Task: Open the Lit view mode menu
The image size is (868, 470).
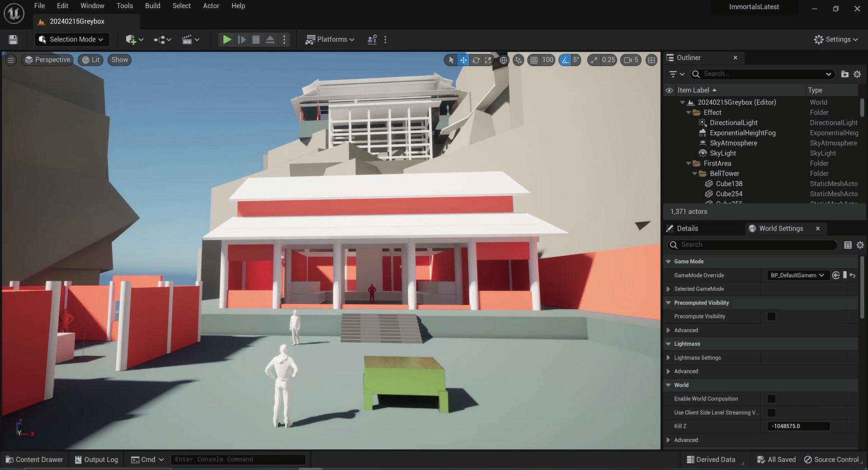Action: click(x=90, y=60)
